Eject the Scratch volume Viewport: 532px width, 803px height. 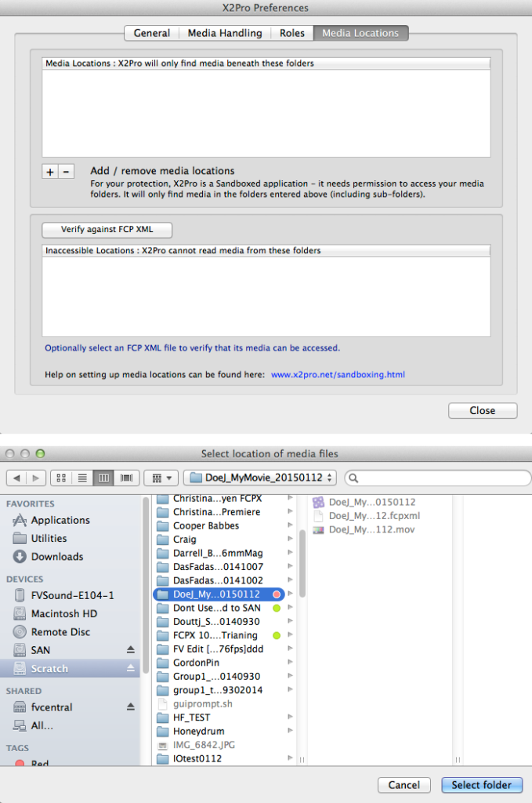tap(130, 668)
